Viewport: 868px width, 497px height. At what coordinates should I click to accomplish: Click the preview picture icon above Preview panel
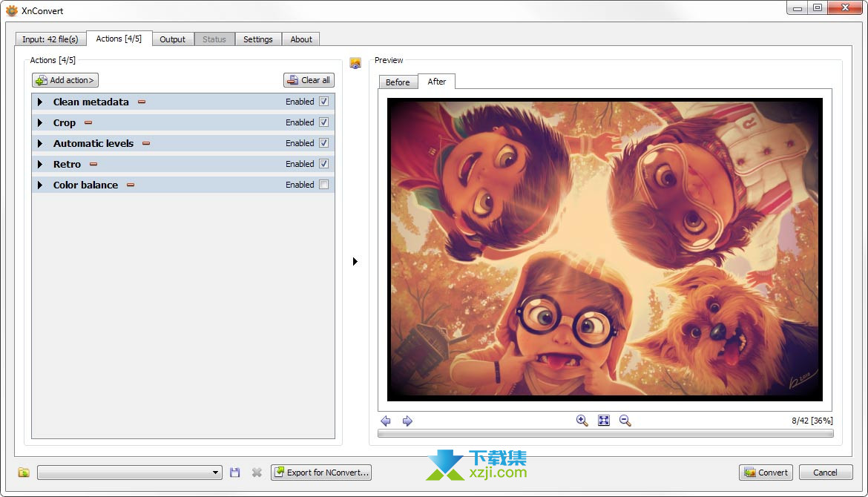coord(355,63)
